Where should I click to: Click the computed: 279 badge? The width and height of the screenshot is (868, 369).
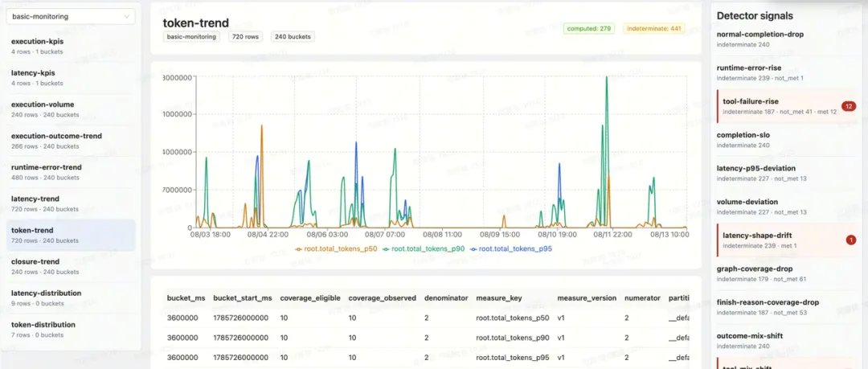pos(589,28)
